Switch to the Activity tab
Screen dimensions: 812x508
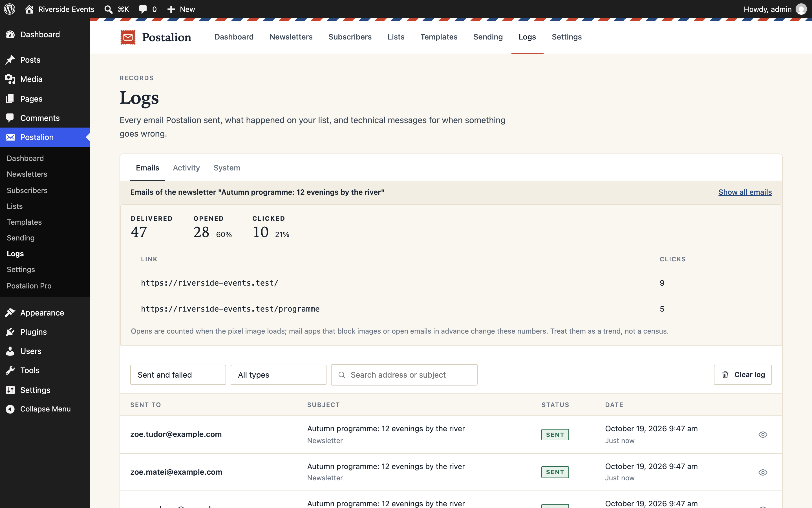coord(186,168)
